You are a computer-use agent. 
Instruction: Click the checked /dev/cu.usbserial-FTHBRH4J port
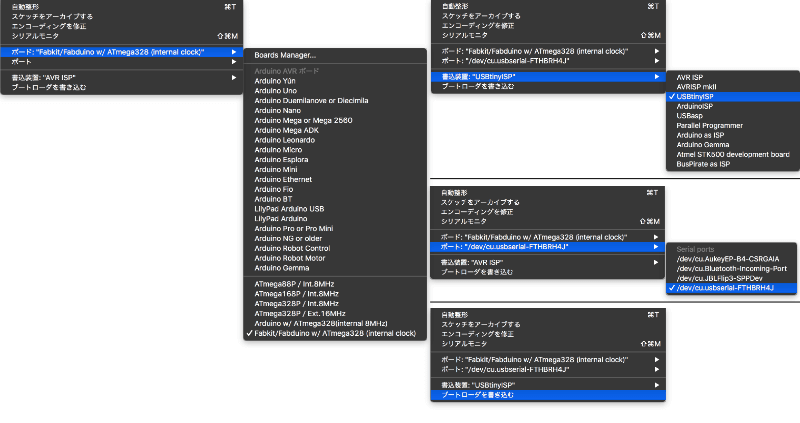[731, 288]
